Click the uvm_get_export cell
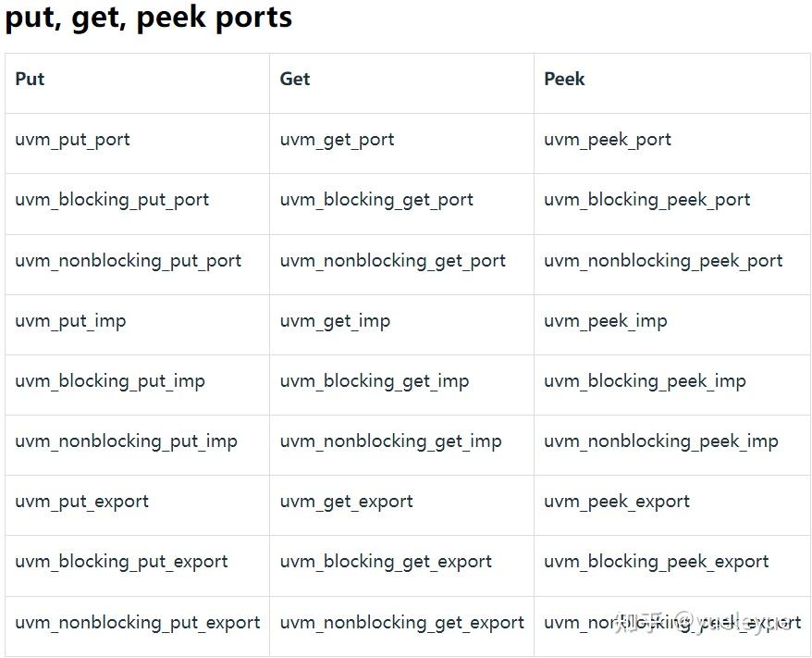Viewport: 812px width, 658px height. click(346, 502)
